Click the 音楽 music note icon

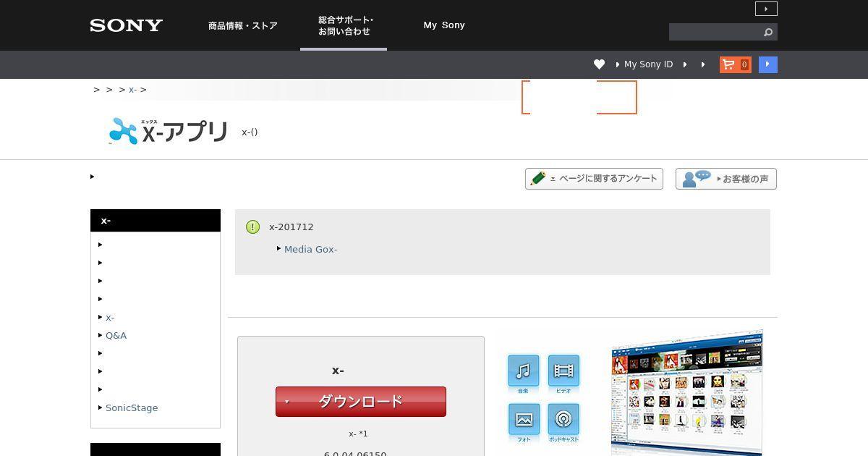(523, 371)
